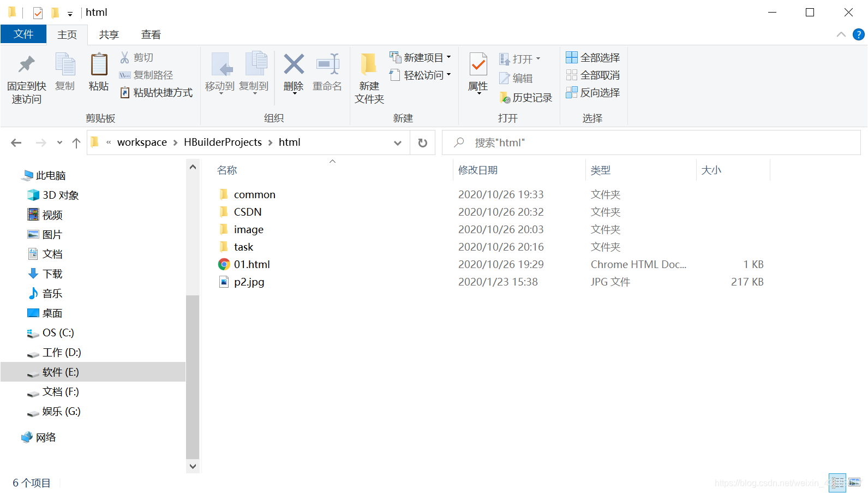Click workspace in the breadcrumb path
This screenshot has height=493, width=868.
[142, 142]
